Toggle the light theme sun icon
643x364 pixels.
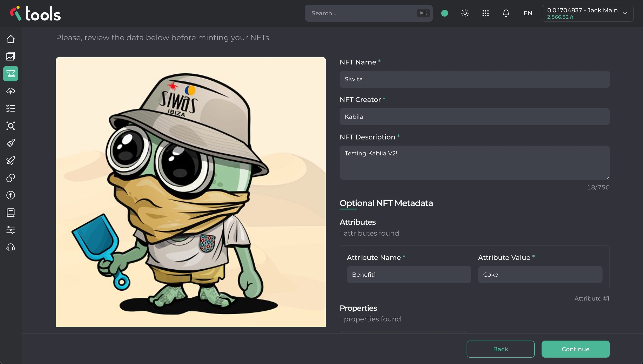(465, 13)
